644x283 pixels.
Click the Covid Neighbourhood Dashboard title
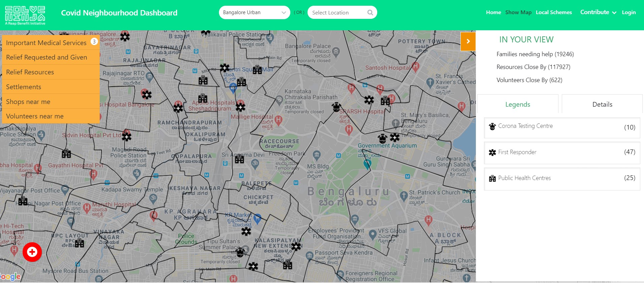point(119,13)
